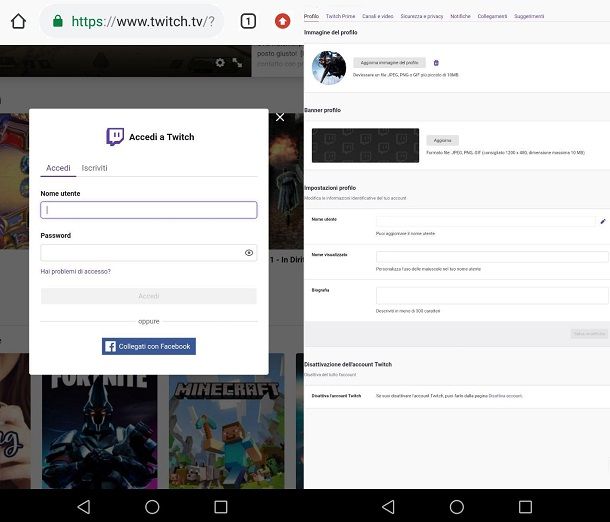Open the Notifiche settings tab
This screenshot has width=610, height=522.
click(x=460, y=16)
